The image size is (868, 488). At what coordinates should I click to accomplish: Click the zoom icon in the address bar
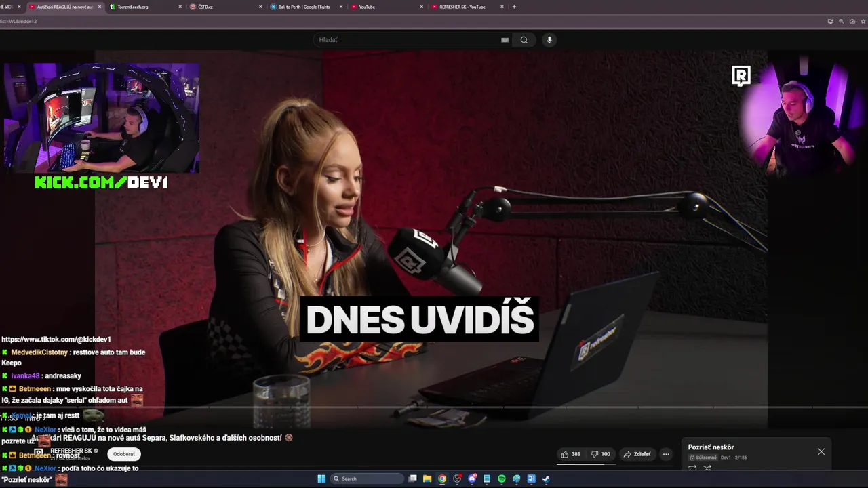coord(841,21)
